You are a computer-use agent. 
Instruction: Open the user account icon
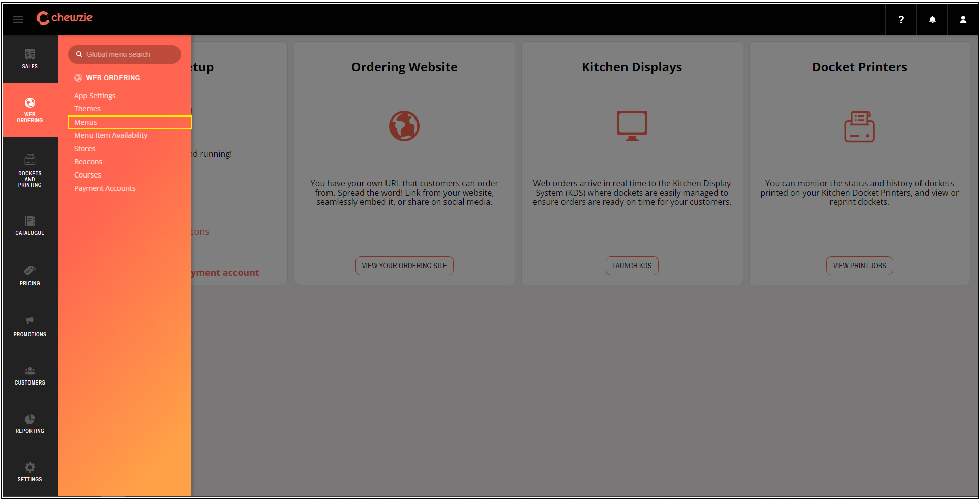[963, 19]
